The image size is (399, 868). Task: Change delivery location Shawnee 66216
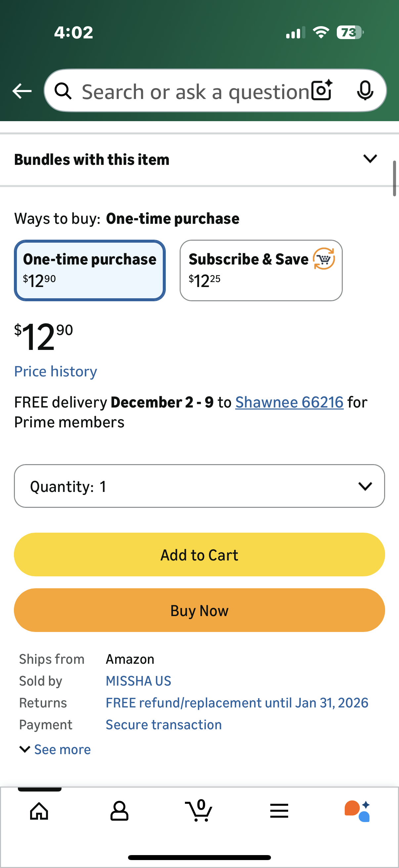(289, 402)
